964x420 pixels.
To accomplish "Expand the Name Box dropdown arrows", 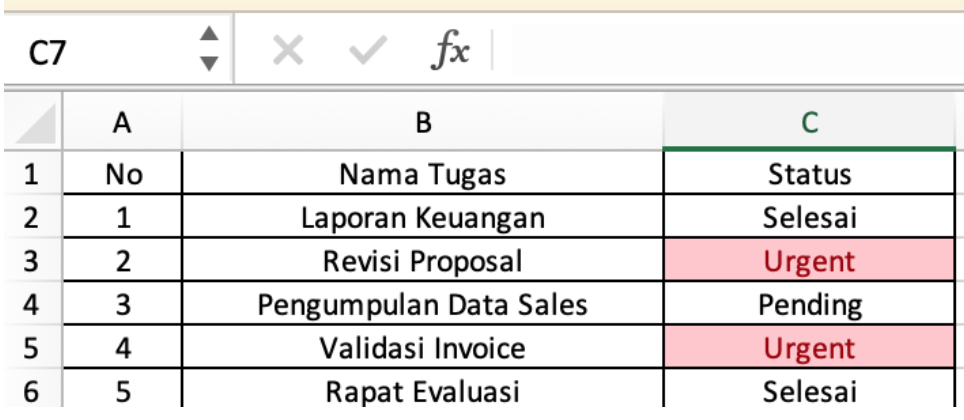I will tap(208, 48).
